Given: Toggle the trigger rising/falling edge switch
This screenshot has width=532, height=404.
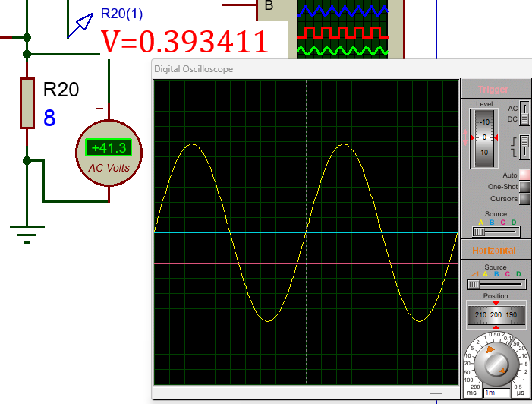Looking at the screenshot, I should click(524, 146).
